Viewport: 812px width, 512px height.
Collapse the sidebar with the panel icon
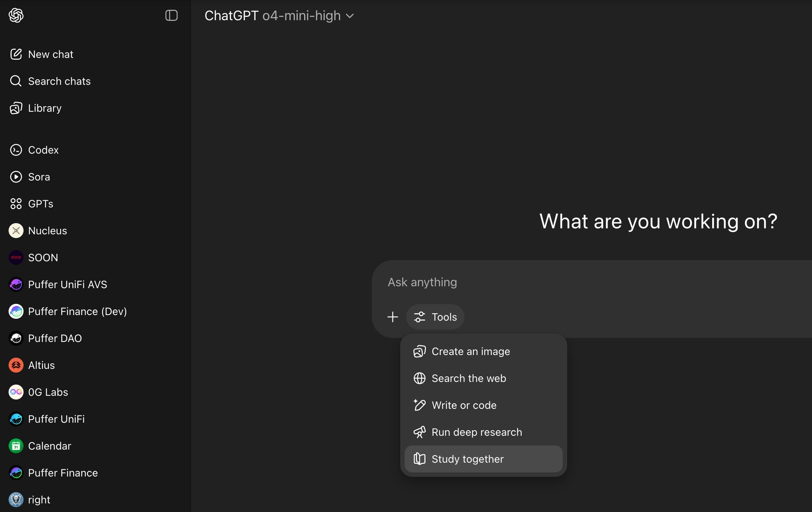[x=172, y=15]
